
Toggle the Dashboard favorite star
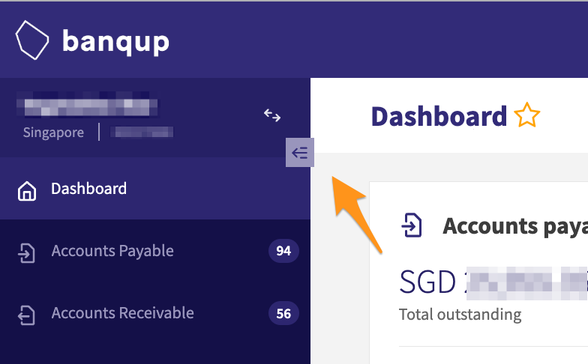(526, 115)
